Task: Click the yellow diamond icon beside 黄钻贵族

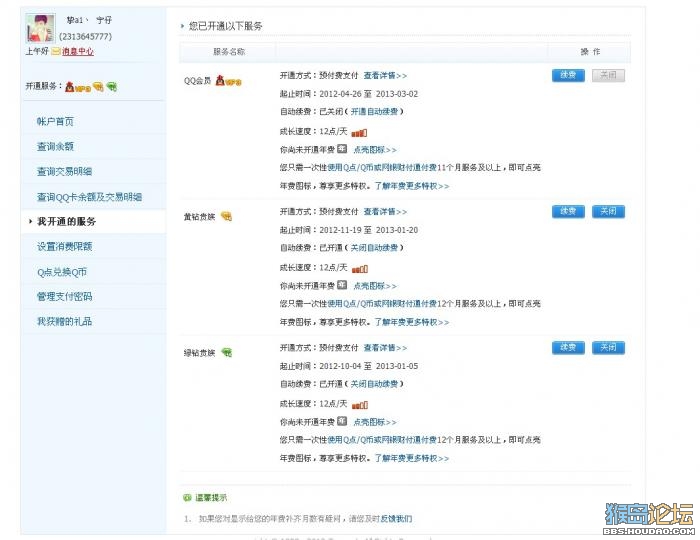Action: [226, 216]
